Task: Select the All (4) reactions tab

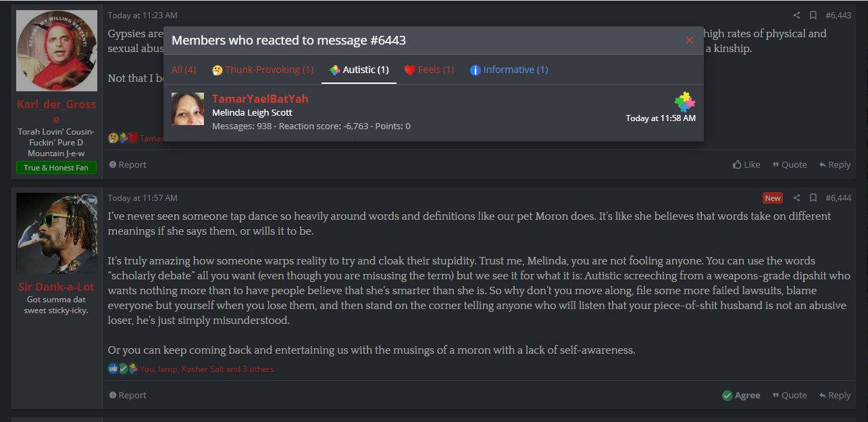Action: [x=184, y=70]
